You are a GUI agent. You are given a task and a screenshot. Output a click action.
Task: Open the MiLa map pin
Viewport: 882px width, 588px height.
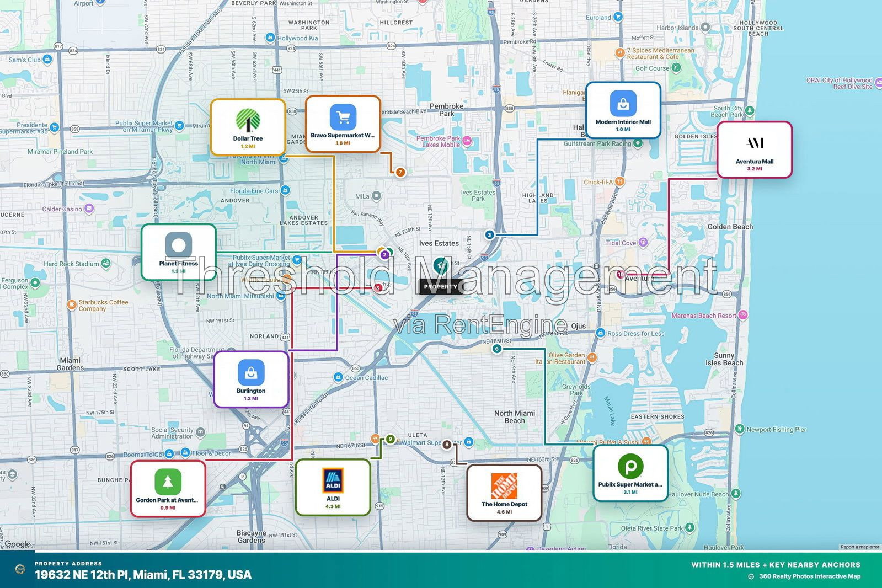point(376,196)
